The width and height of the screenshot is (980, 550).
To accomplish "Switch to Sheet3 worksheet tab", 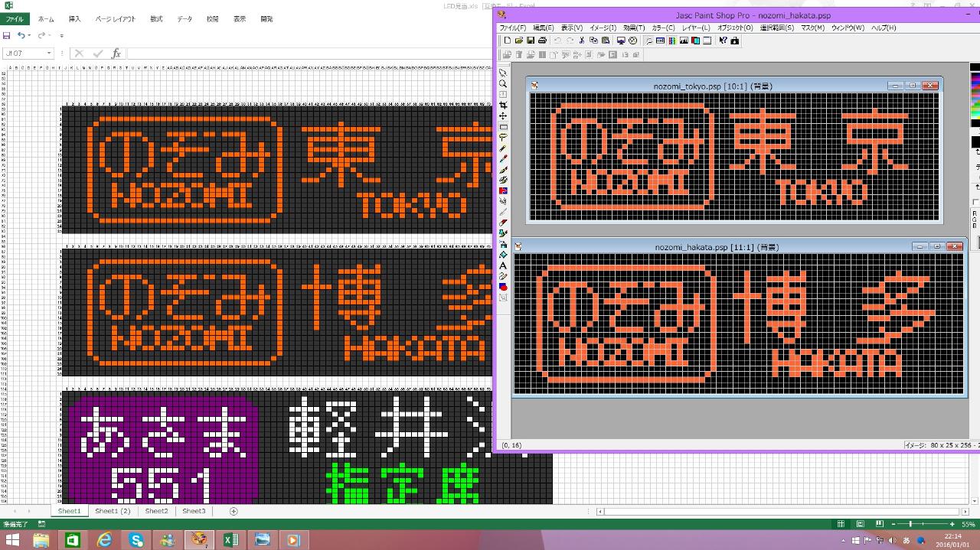I will pos(194,511).
